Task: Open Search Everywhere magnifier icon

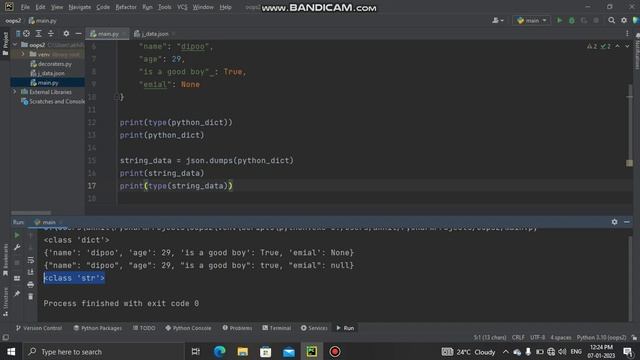Action: point(611,20)
